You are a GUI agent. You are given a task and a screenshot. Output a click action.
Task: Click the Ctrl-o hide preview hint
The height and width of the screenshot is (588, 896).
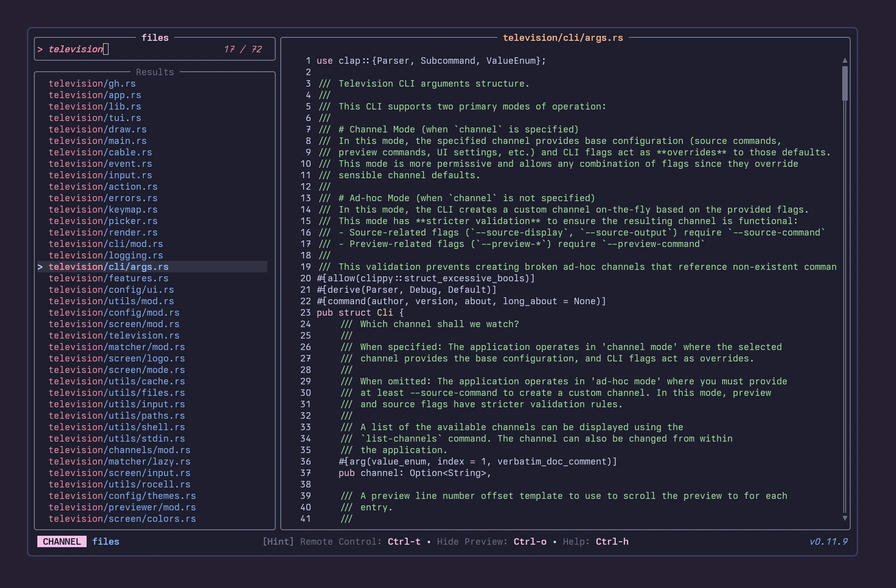point(530,542)
